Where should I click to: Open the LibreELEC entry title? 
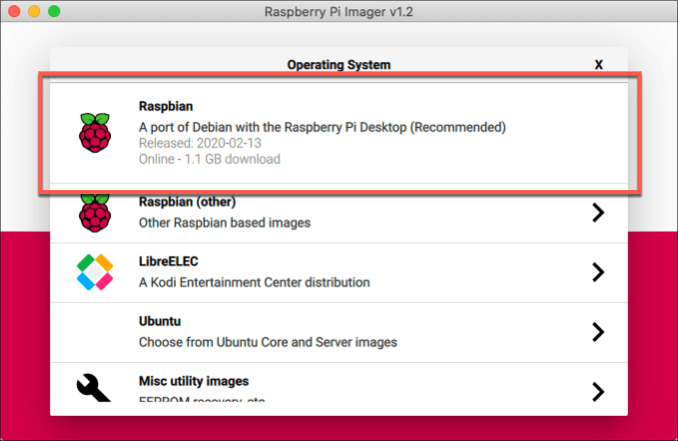click(x=168, y=262)
